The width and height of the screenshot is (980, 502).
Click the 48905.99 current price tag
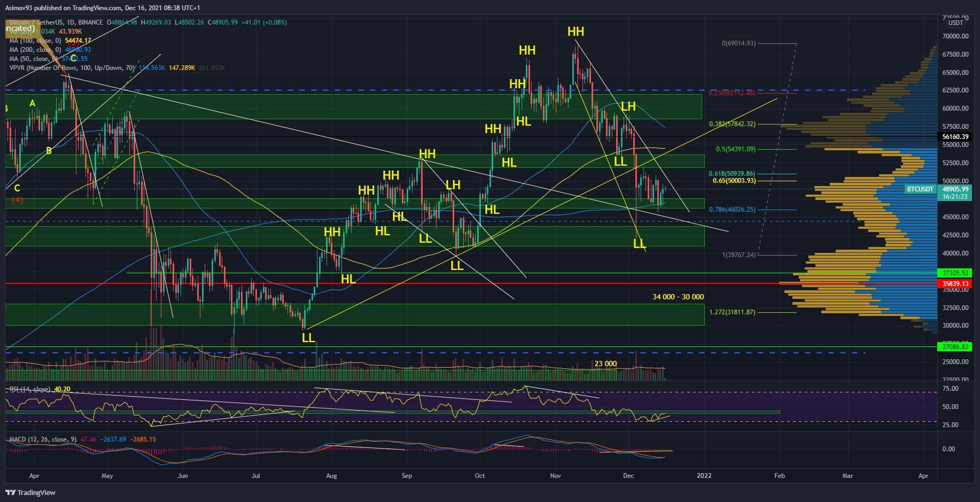955,189
